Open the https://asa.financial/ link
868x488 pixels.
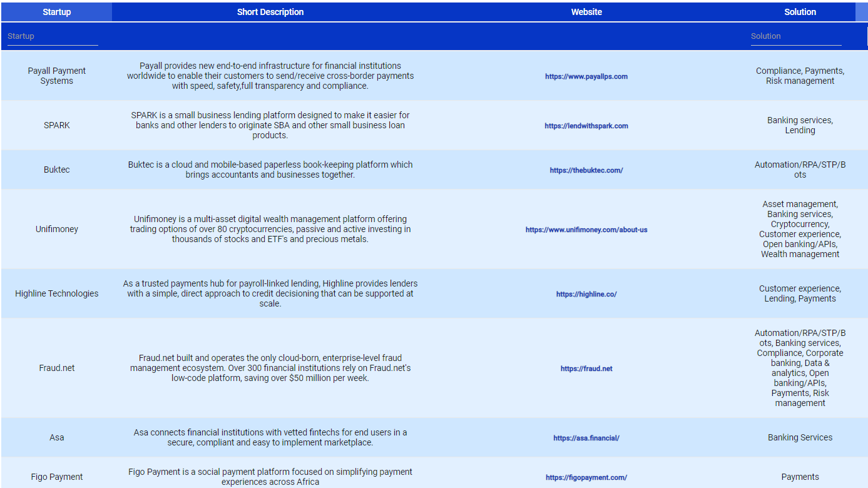point(586,437)
